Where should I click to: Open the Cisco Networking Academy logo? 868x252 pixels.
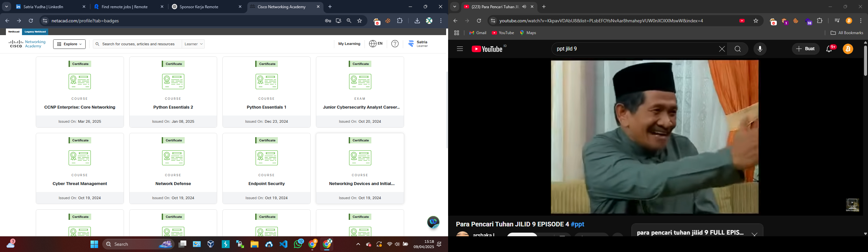pyautogui.click(x=27, y=44)
